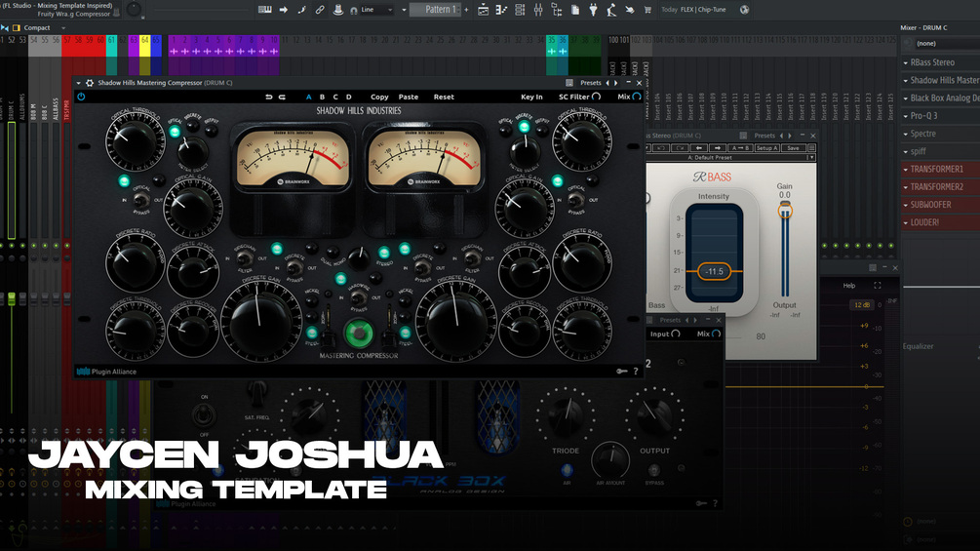Open the Shadow Hills Presets menu
Viewport: 980px width, 551px height.
pos(590,83)
